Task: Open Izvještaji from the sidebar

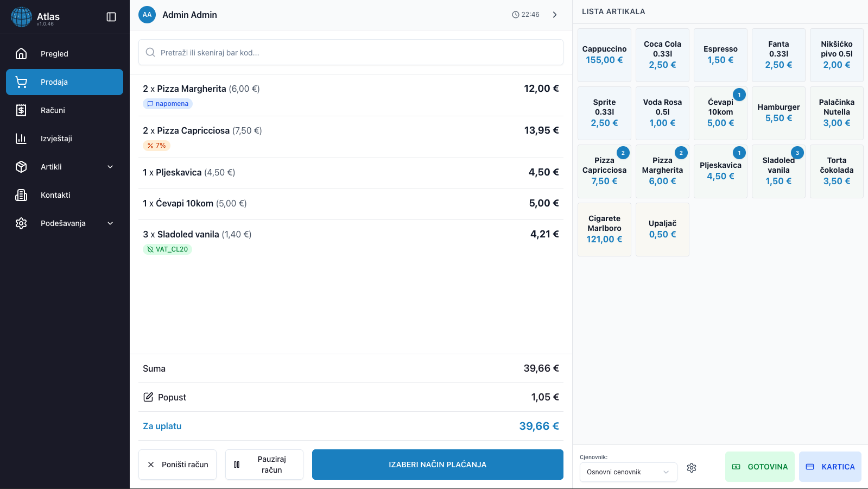Action: (x=56, y=139)
